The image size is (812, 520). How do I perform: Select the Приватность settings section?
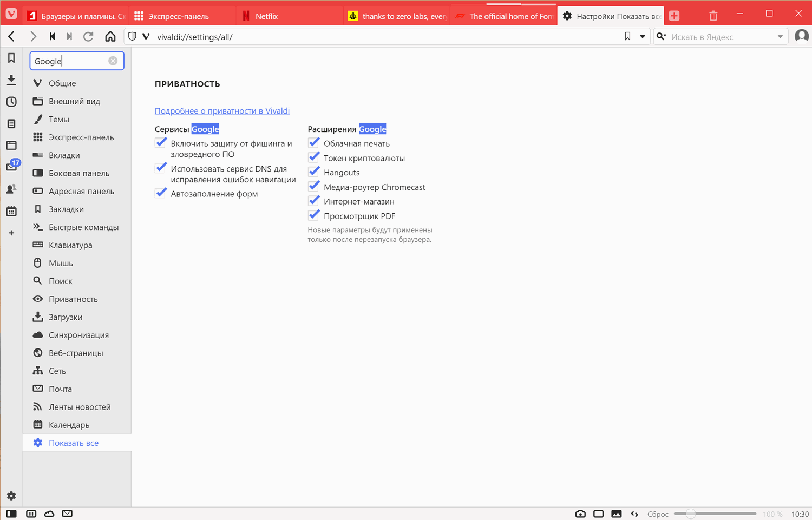73,299
